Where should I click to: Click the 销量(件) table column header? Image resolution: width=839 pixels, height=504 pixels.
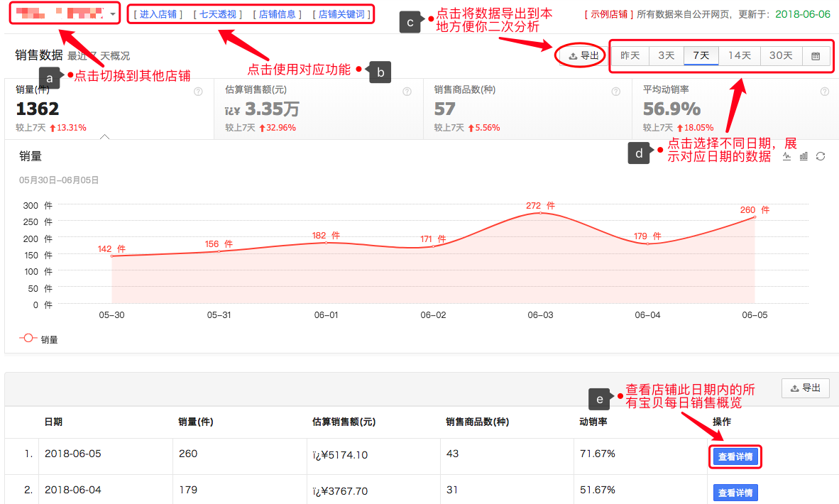pyautogui.click(x=196, y=422)
